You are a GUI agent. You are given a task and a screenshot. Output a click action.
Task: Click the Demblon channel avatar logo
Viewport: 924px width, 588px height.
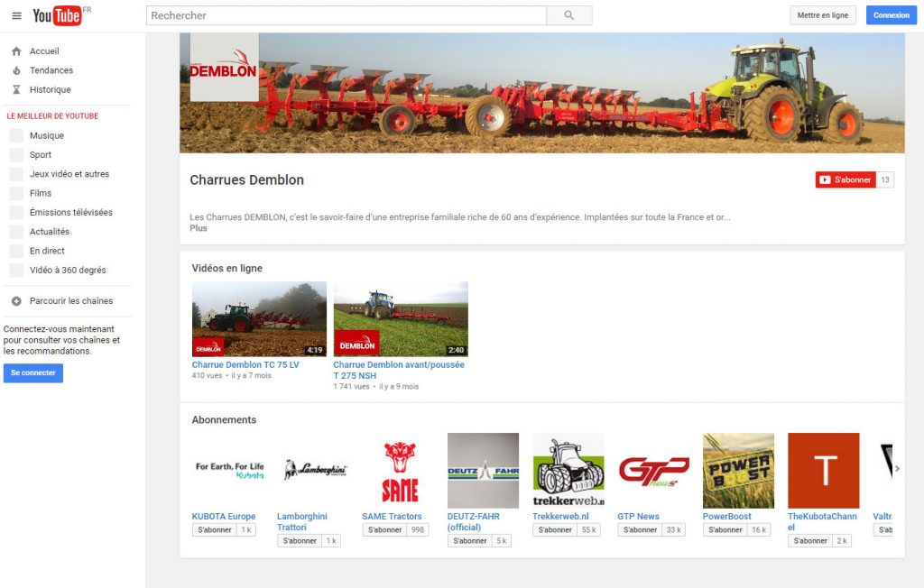pos(224,67)
